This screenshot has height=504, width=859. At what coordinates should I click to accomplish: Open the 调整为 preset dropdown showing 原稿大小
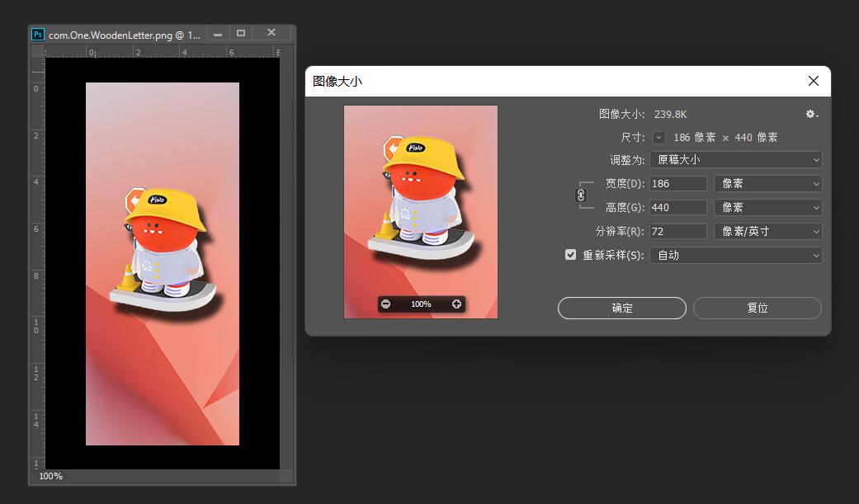pyautogui.click(x=735, y=160)
